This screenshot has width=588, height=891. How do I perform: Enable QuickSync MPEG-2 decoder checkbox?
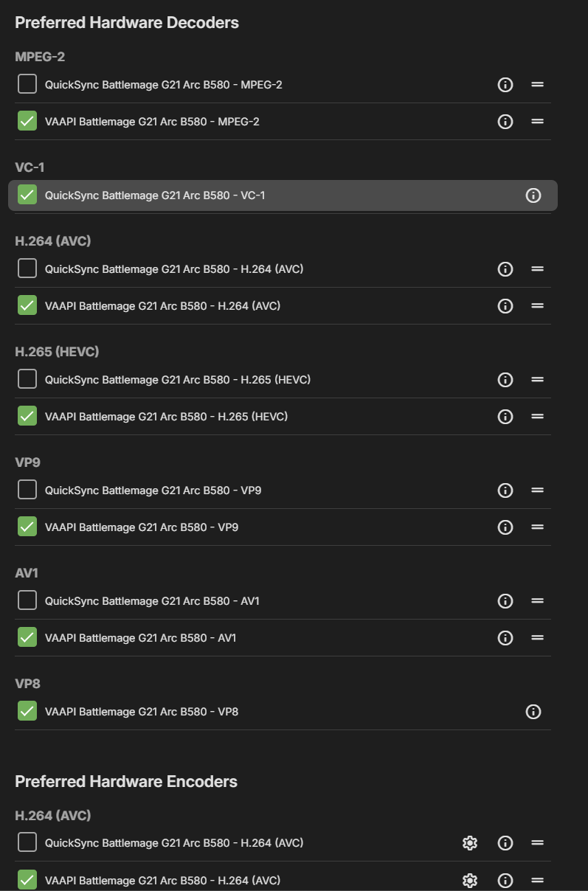point(27,85)
